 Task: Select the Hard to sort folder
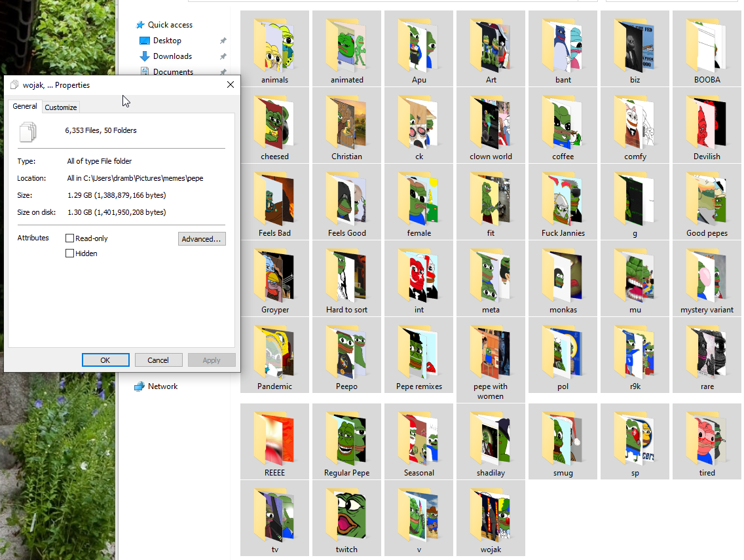tap(346, 278)
